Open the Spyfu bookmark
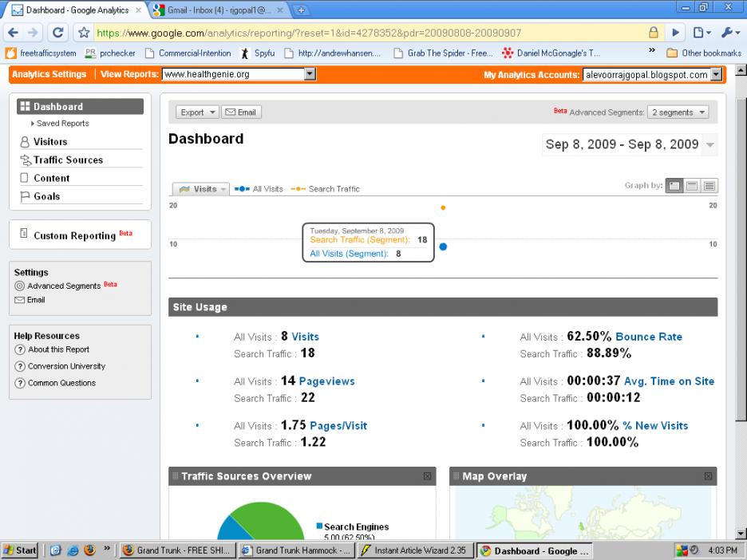This screenshot has height=560, width=747. point(258,53)
